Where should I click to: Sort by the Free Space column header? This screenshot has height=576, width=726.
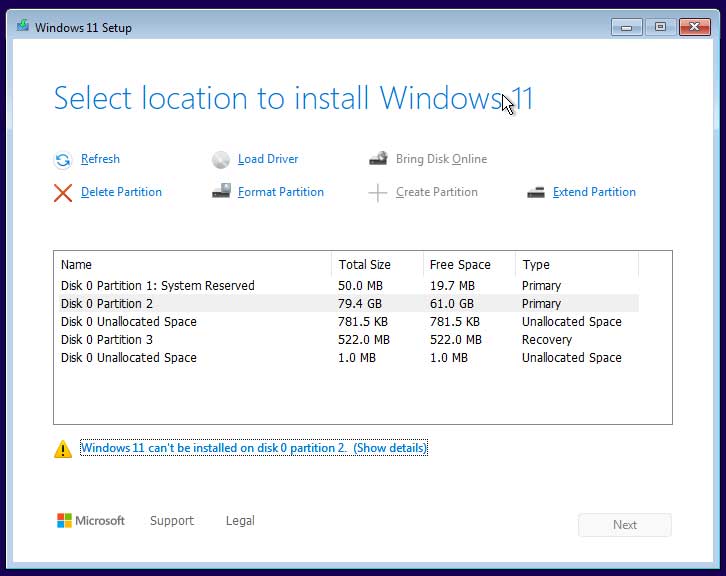click(469, 264)
